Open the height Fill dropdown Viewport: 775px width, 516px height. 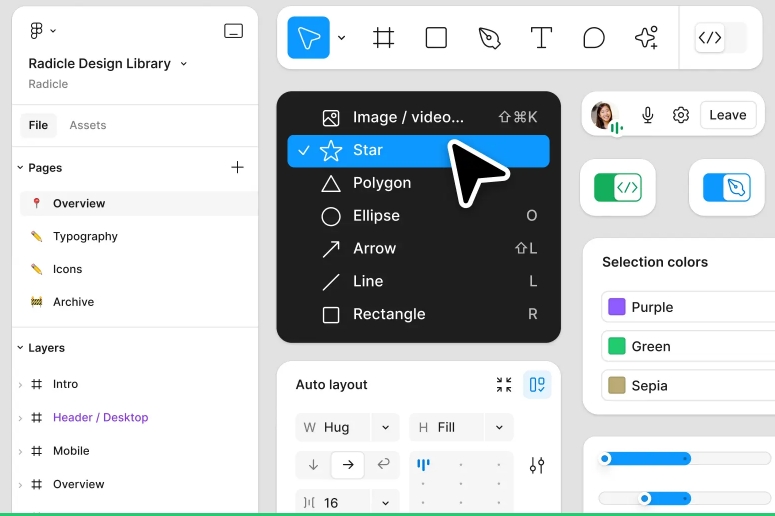click(x=498, y=427)
